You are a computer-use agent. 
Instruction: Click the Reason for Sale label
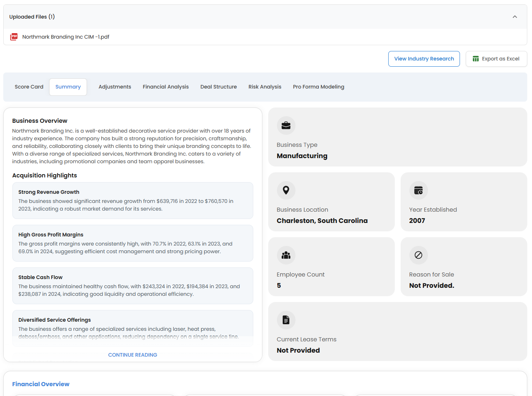[432, 274]
